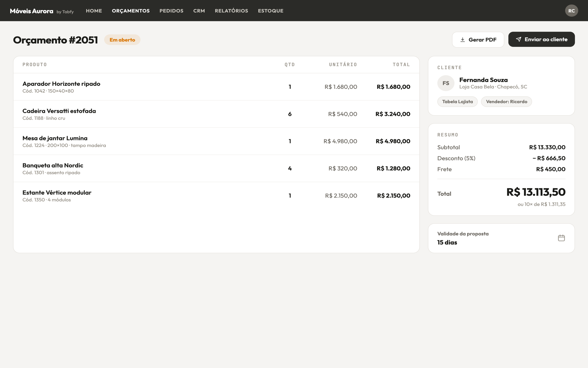Click the Em aberto status badge
Image resolution: width=588 pixels, height=368 pixels.
click(122, 40)
